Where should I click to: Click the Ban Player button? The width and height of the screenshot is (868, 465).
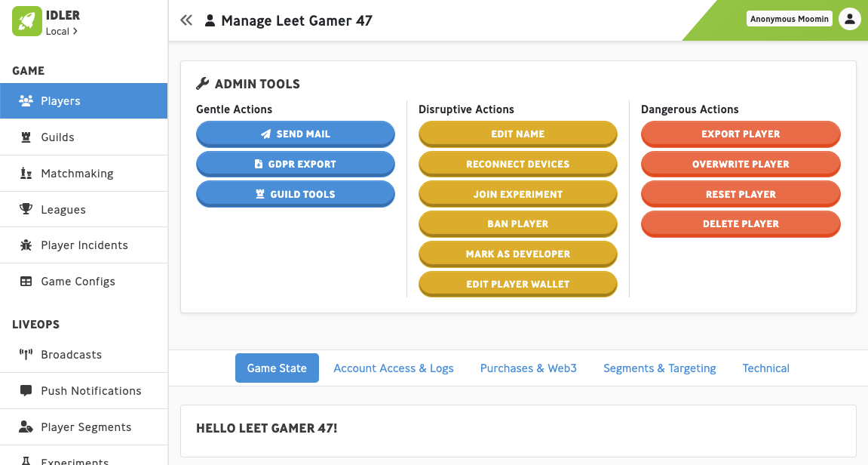[x=518, y=224]
